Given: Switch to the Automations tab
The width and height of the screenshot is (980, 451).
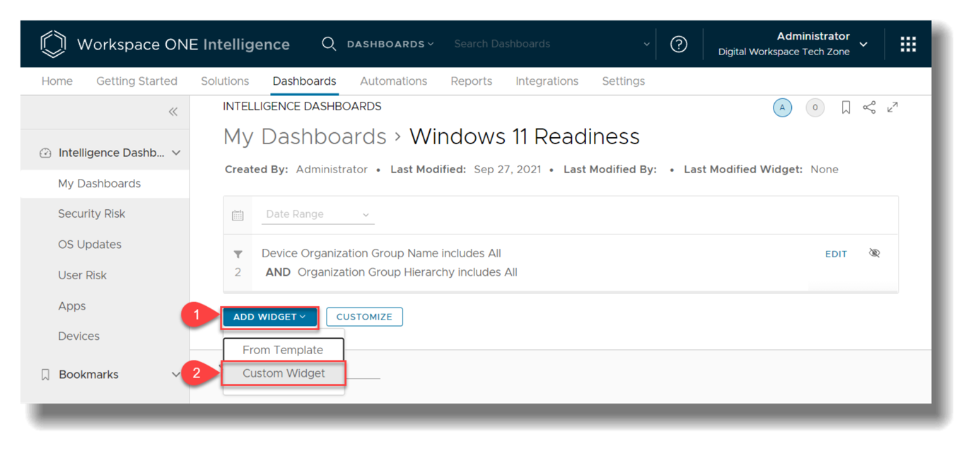Looking at the screenshot, I should coord(393,81).
